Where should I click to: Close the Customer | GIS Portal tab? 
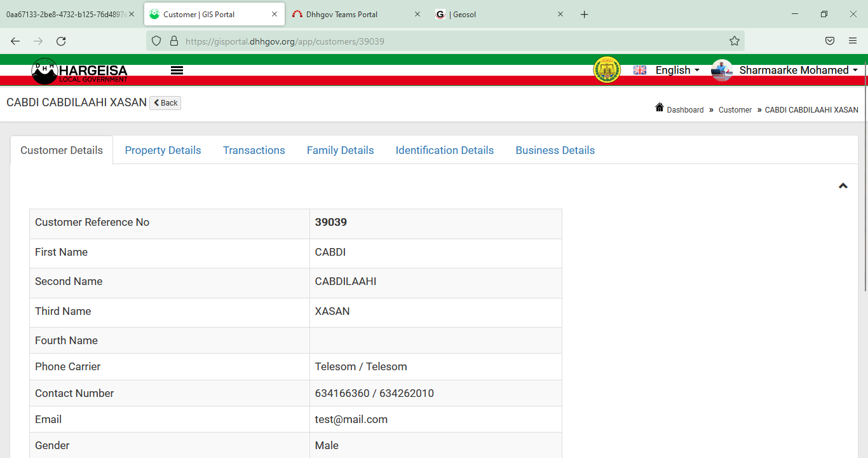point(275,14)
